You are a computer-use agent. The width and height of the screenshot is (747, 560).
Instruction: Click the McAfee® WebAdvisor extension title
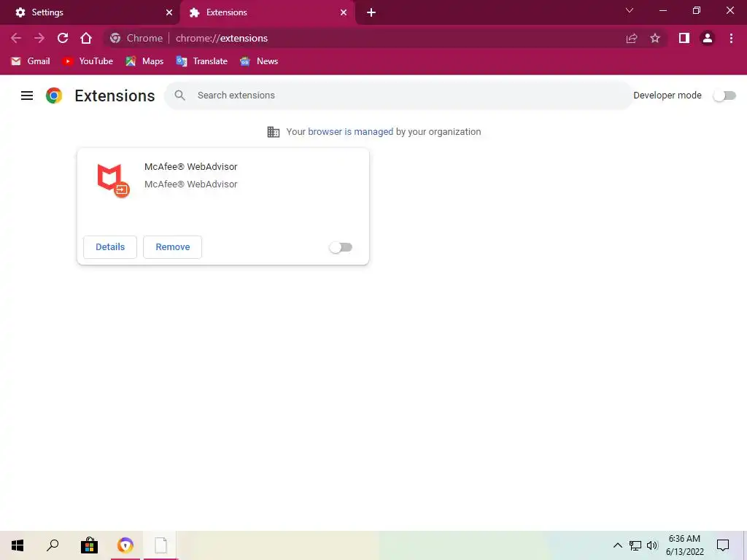[190, 167]
